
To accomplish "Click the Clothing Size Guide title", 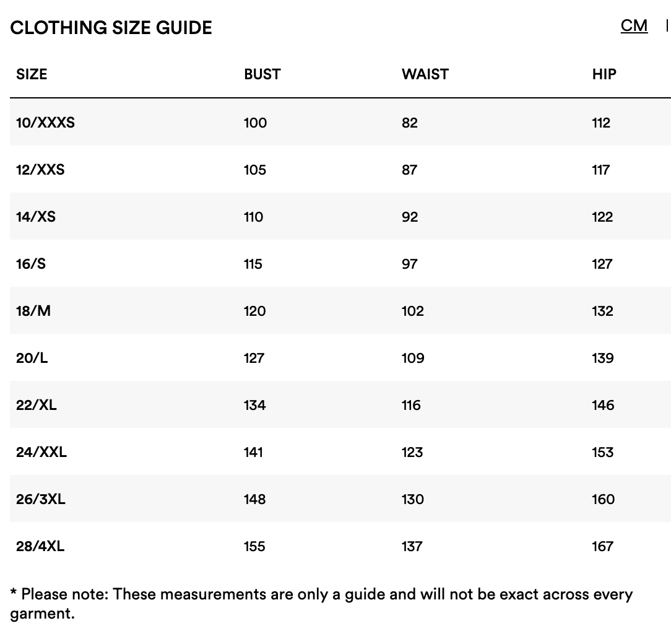I will (111, 28).
